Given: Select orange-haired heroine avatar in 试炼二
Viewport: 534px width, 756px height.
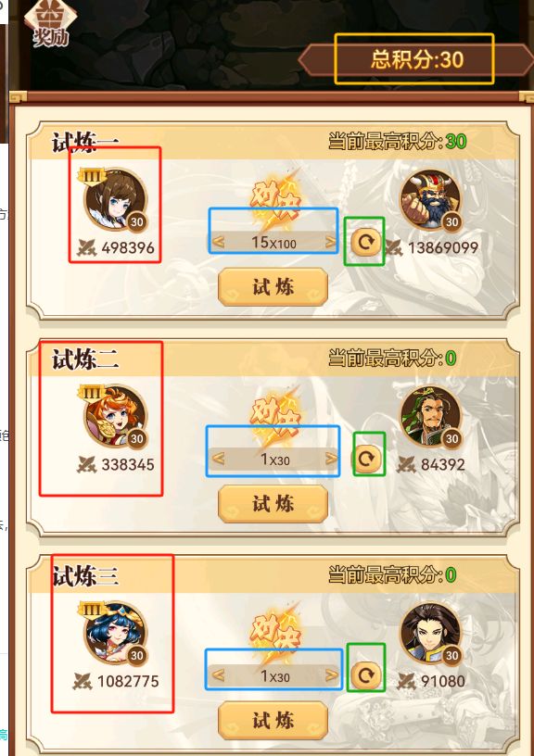Looking at the screenshot, I should (x=115, y=416).
